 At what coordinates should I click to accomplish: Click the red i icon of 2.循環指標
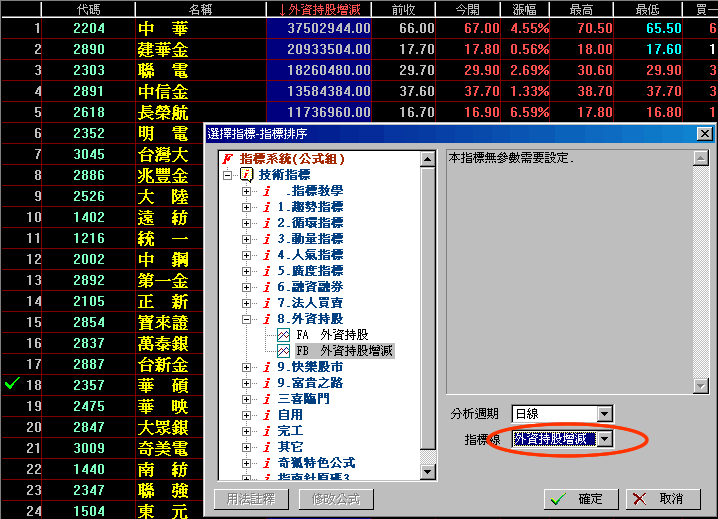coord(267,223)
